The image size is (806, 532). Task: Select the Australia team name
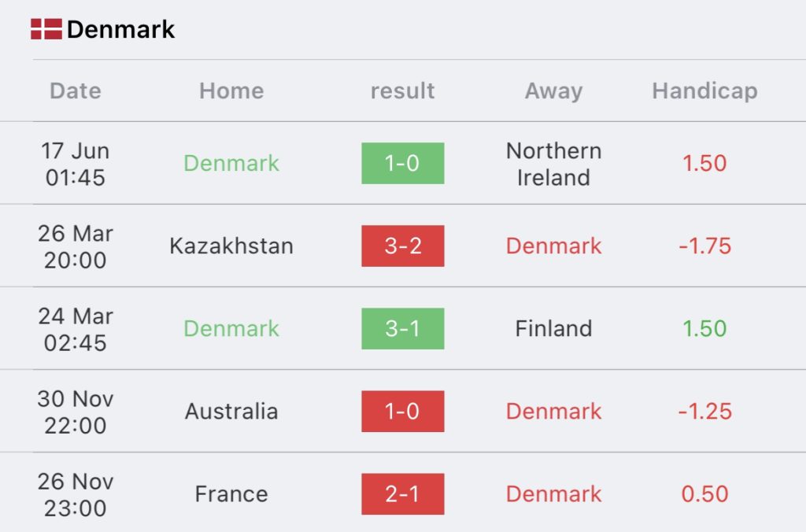click(x=231, y=412)
